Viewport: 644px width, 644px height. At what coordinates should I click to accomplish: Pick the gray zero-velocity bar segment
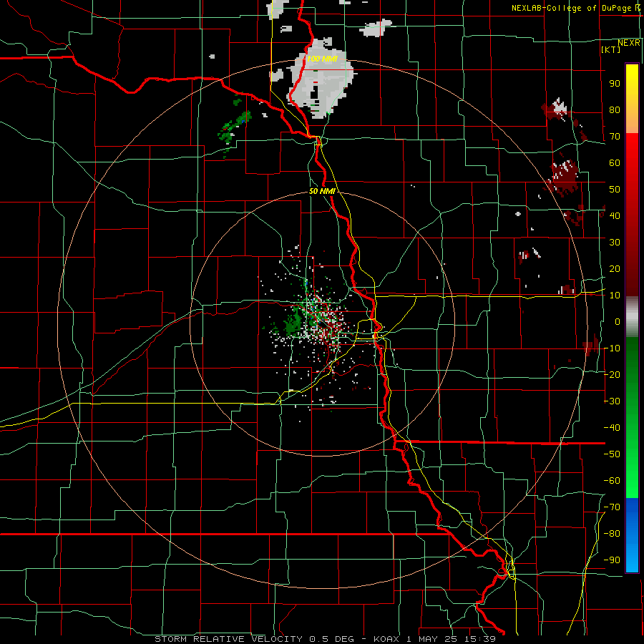coord(632,317)
